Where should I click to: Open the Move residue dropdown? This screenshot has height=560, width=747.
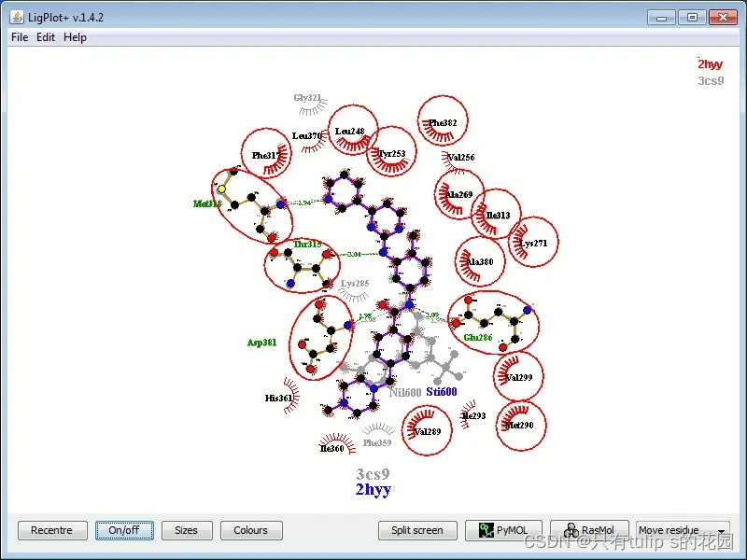680,530
